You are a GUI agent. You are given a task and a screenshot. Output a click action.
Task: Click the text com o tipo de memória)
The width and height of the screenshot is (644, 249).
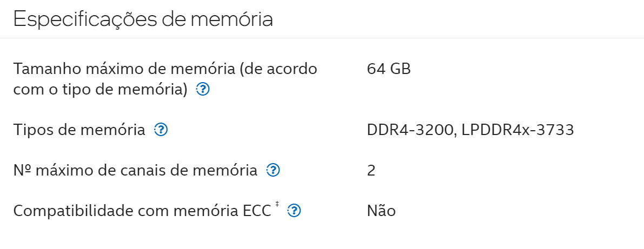[x=100, y=89]
